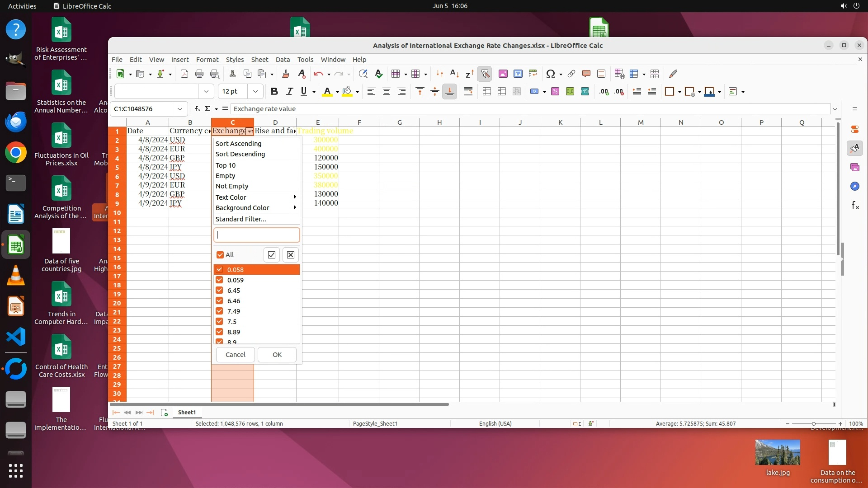The height and width of the screenshot is (488, 868).
Task: Click the Insert Chart icon
Action: pyautogui.click(x=518, y=74)
